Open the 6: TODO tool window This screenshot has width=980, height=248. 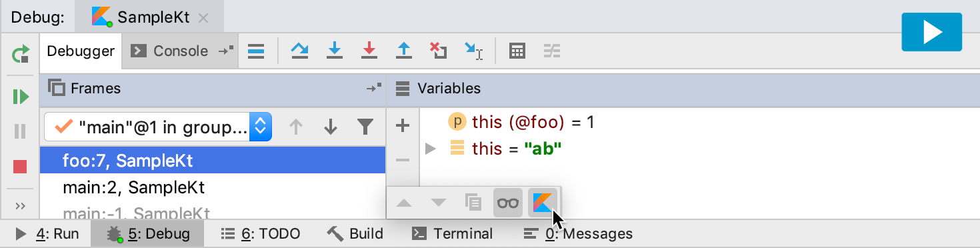click(x=261, y=234)
